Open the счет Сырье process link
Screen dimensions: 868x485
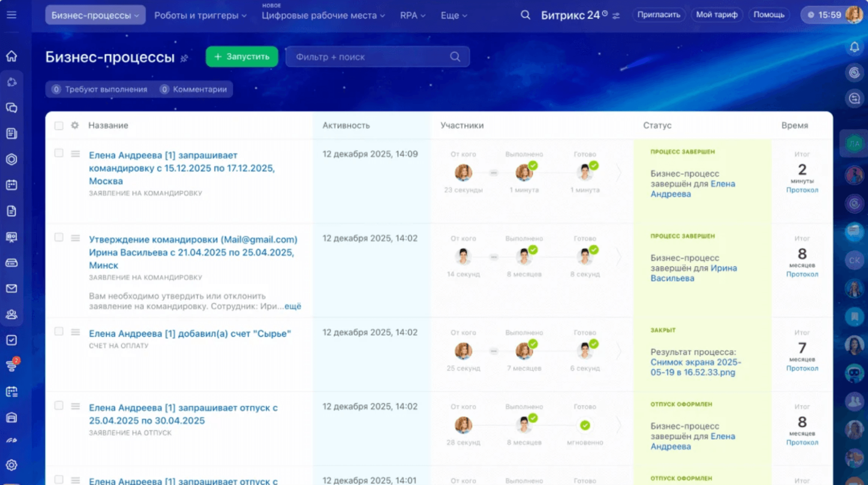tap(190, 333)
